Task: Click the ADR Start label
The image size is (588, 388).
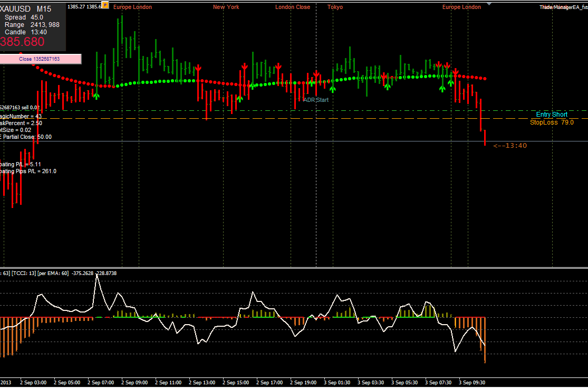Action: coord(316,100)
